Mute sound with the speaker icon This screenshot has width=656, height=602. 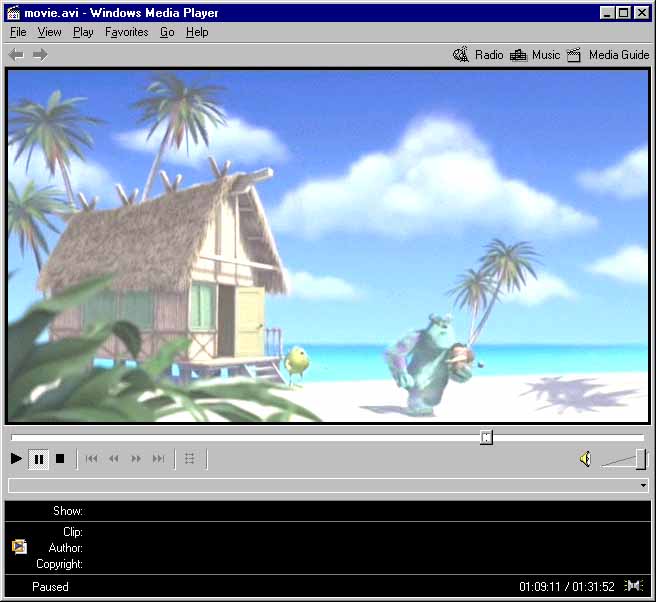[585, 459]
